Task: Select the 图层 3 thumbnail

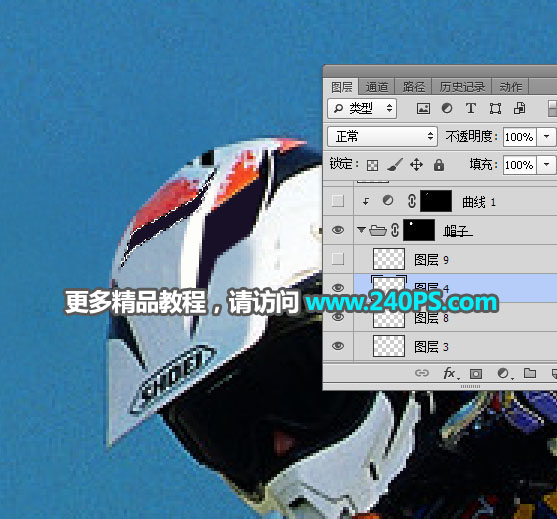Action: [389, 346]
